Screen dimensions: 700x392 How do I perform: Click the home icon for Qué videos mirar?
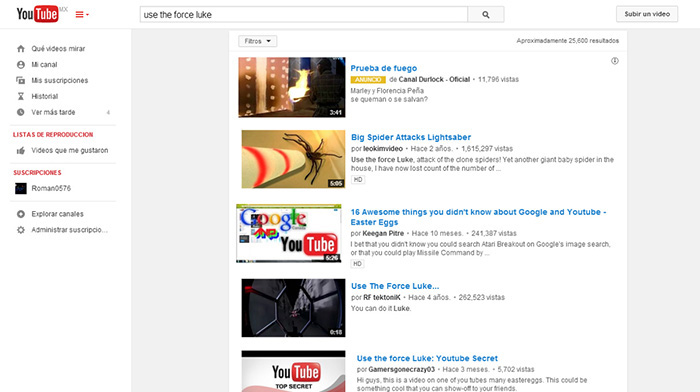click(x=21, y=49)
